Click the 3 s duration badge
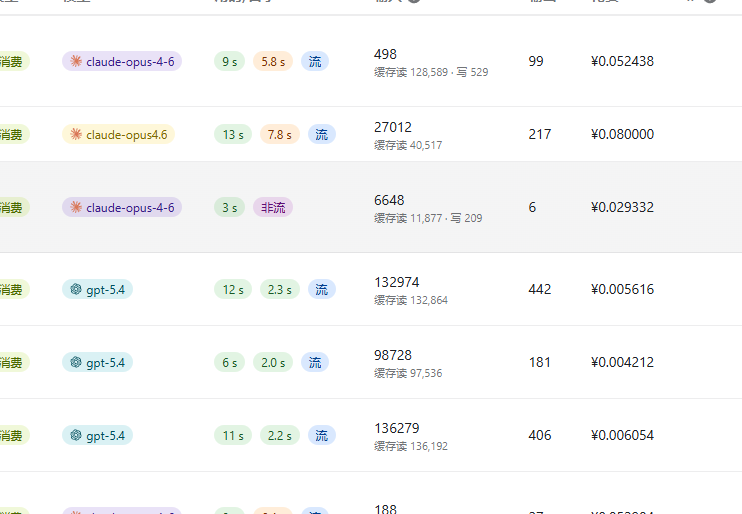 [230, 207]
